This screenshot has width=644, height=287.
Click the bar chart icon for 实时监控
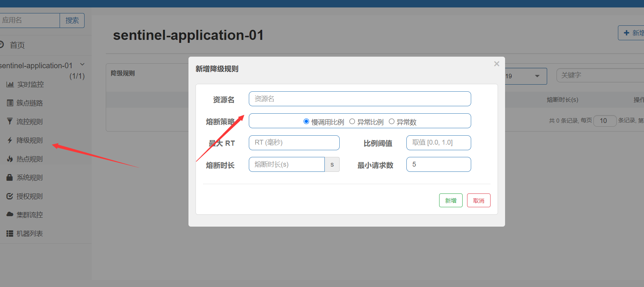(10, 85)
